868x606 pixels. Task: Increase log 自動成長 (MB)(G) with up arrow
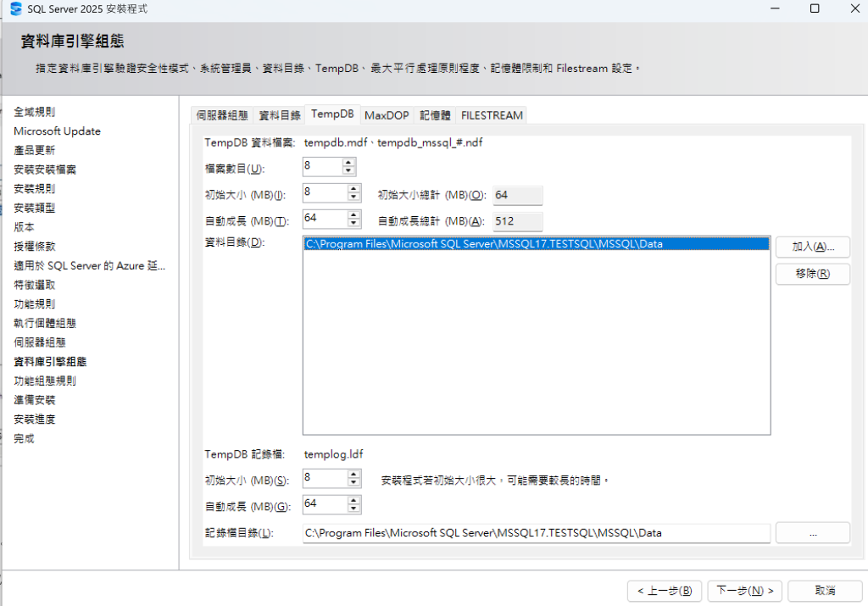coord(353,500)
